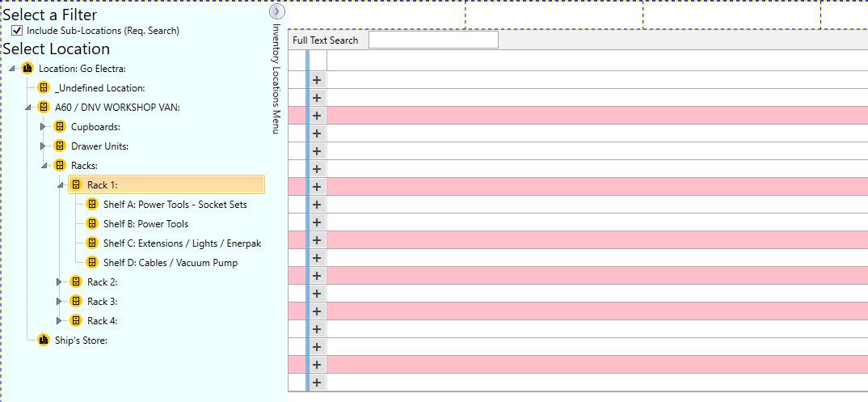Select Rack 4 label

pyautogui.click(x=103, y=320)
